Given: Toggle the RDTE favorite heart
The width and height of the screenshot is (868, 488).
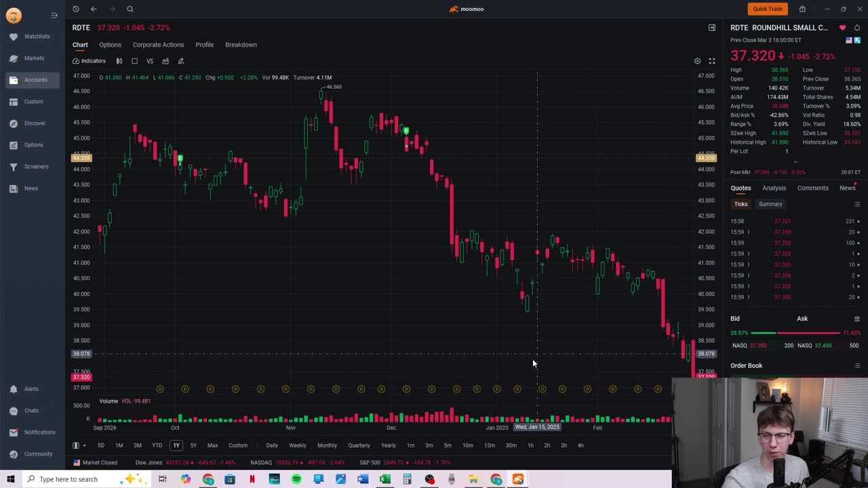Looking at the screenshot, I should coord(842,28).
